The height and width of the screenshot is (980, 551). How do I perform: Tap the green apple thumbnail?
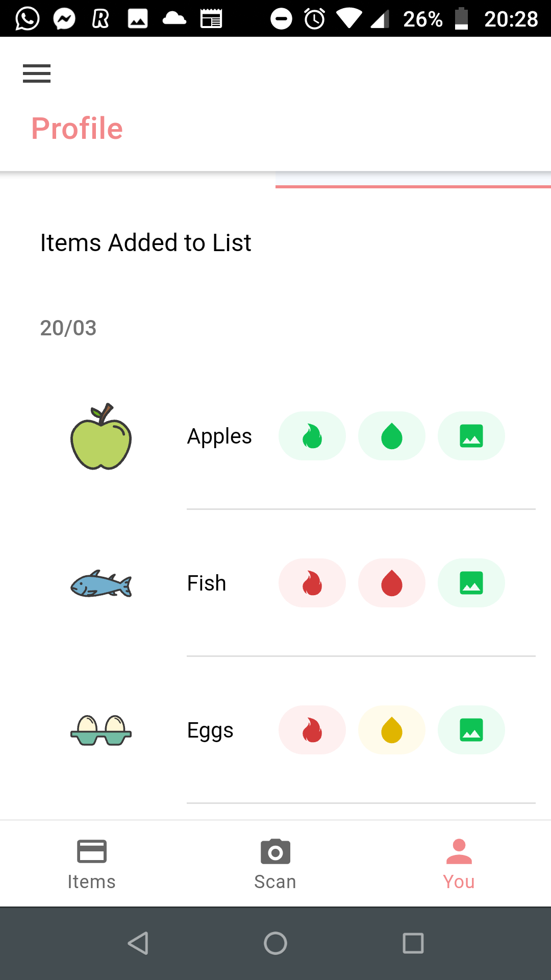click(101, 437)
